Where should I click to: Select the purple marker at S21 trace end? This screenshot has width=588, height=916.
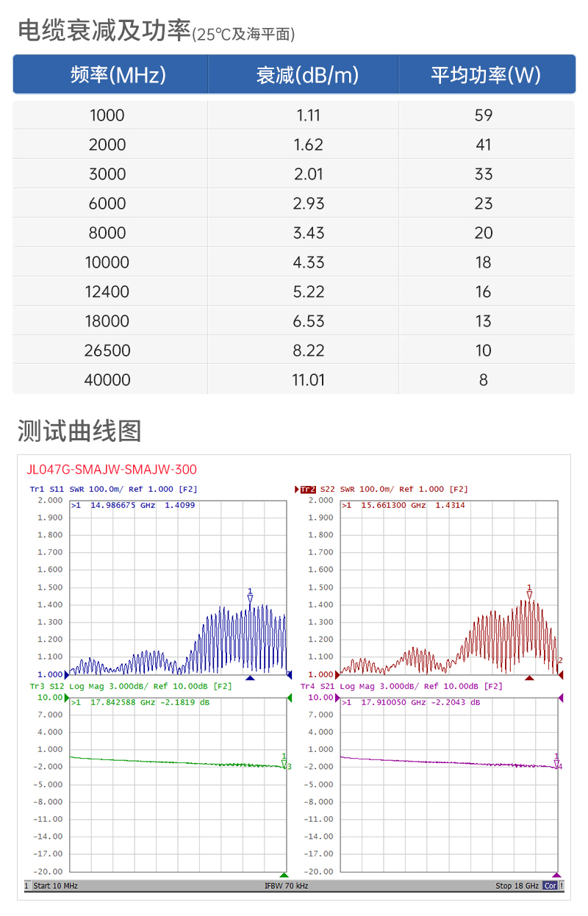click(556, 762)
